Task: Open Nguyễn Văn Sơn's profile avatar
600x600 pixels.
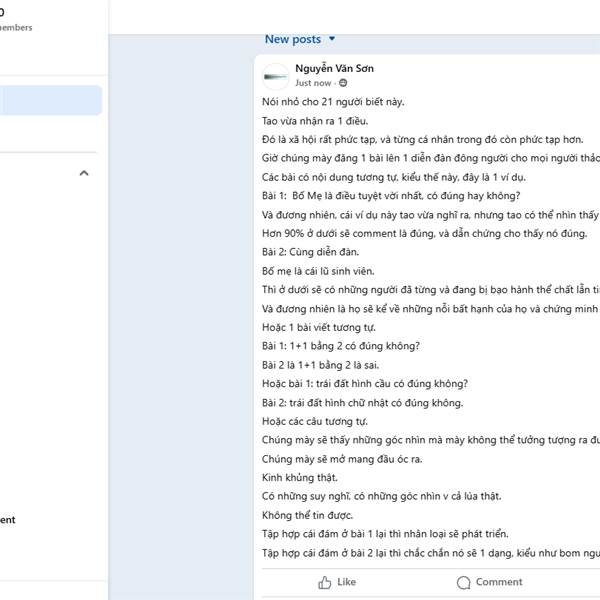Action: point(276,77)
